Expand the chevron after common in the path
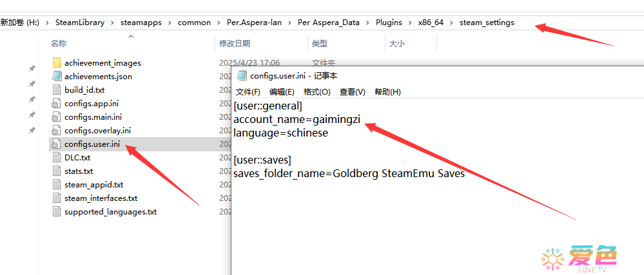 pyautogui.click(x=219, y=23)
